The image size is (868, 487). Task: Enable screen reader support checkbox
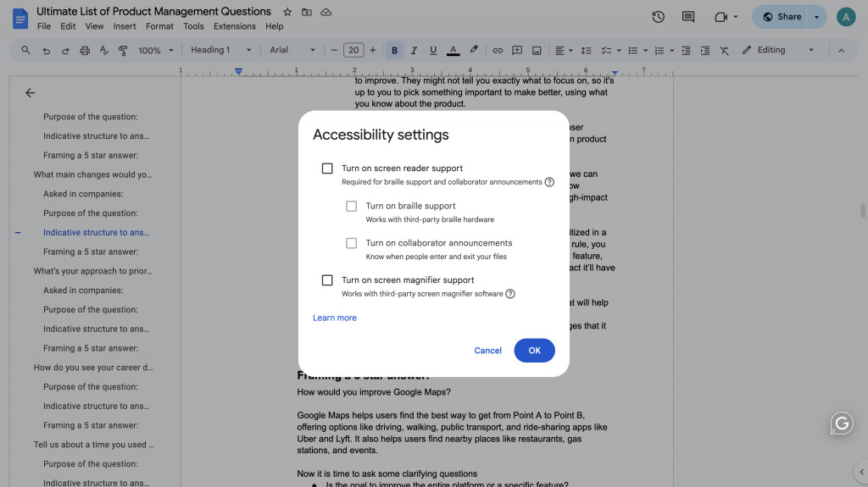tap(327, 169)
